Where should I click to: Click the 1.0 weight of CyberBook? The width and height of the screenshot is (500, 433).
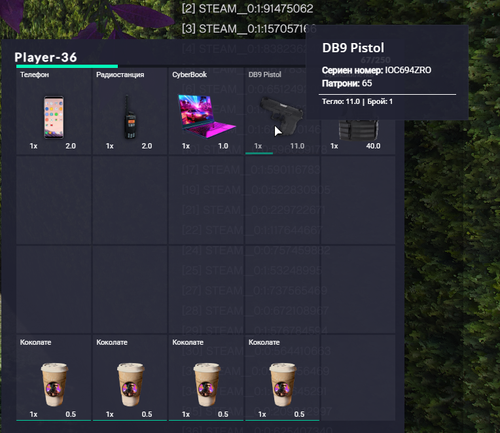(x=223, y=146)
